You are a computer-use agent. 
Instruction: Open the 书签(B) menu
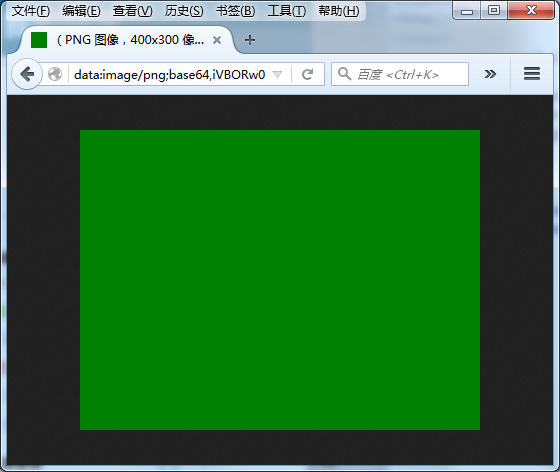click(235, 11)
